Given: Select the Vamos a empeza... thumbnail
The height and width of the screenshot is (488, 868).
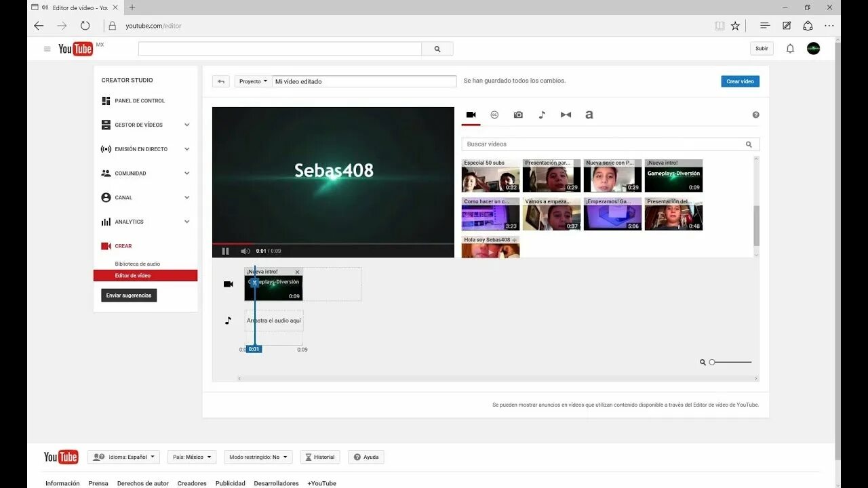Looking at the screenshot, I should point(552,214).
